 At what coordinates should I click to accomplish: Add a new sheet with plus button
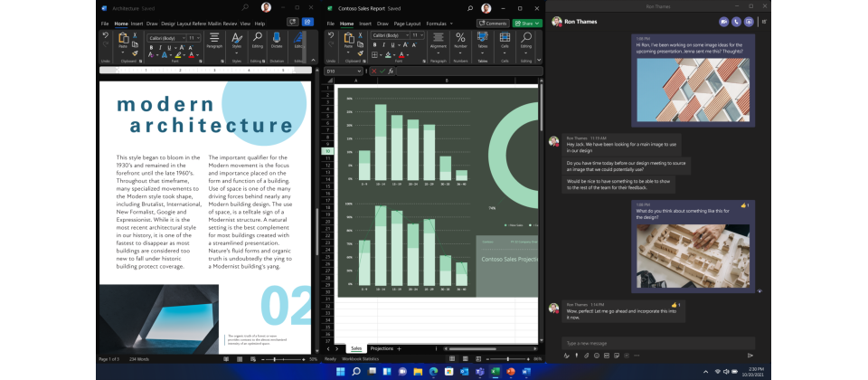click(x=399, y=348)
